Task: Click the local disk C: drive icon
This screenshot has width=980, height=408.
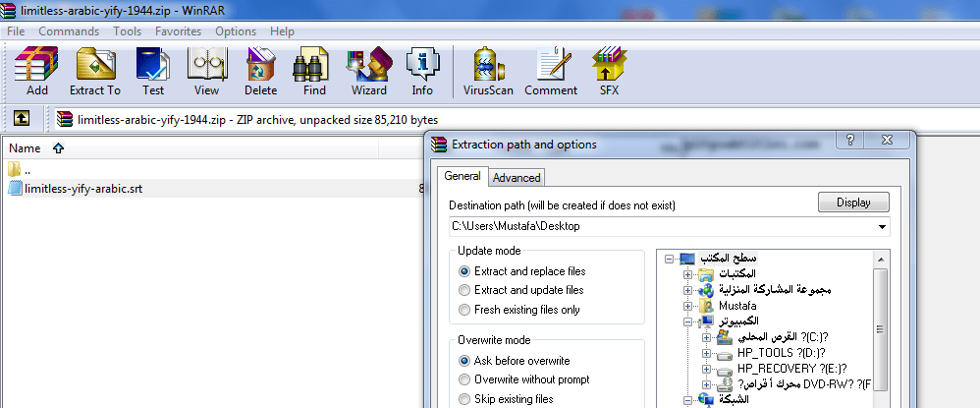Action: (x=725, y=337)
